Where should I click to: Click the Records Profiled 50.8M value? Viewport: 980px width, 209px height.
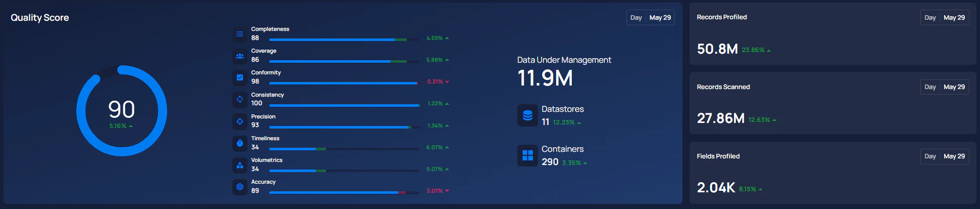point(717,49)
